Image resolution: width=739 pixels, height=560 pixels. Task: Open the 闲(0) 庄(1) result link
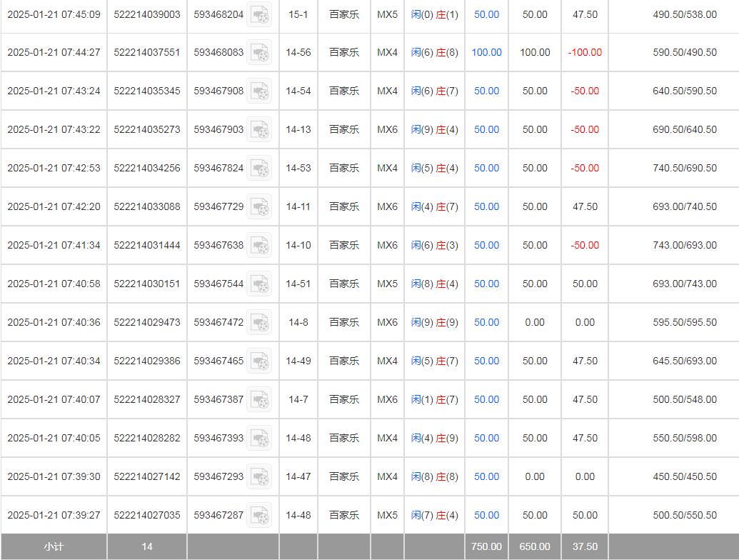pyautogui.click(x=434, y=15)
